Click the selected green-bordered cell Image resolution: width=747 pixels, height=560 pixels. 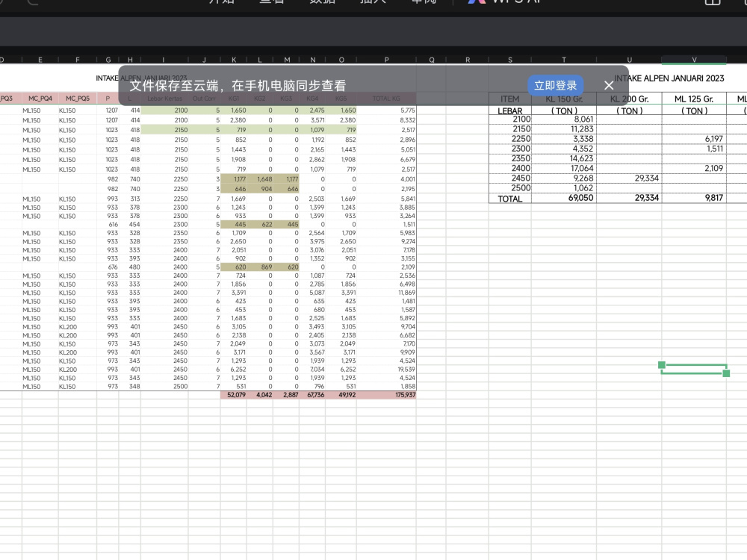694,369
